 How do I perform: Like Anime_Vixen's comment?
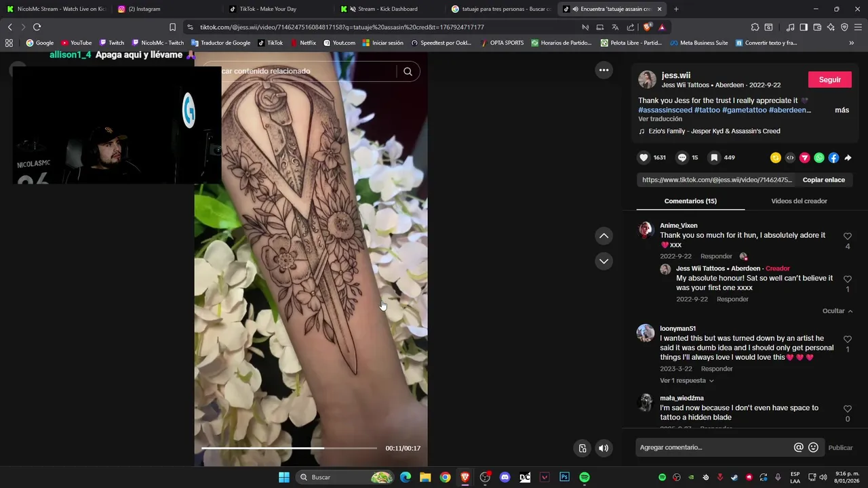[848, 236]
